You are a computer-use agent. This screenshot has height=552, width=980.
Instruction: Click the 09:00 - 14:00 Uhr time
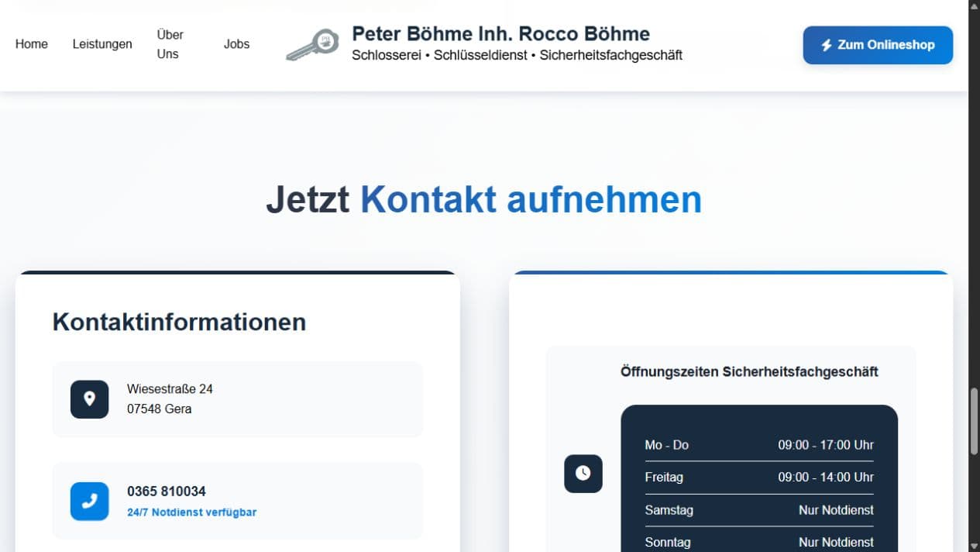click(826, 478)
